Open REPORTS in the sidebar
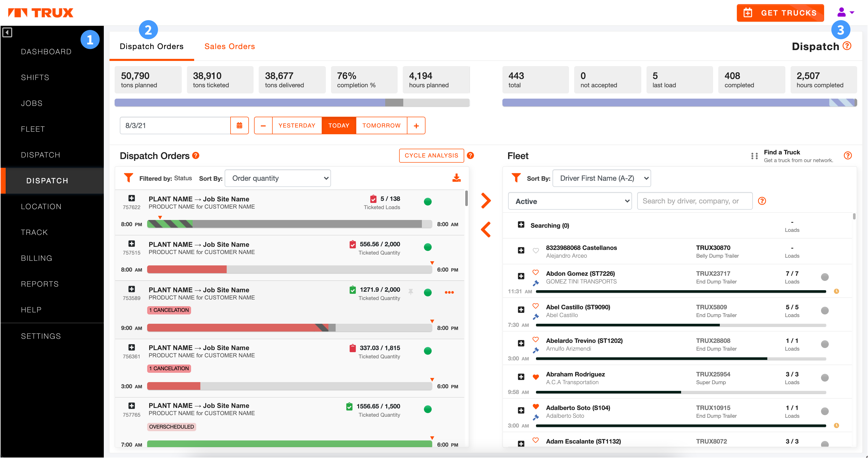 (40, 284)
